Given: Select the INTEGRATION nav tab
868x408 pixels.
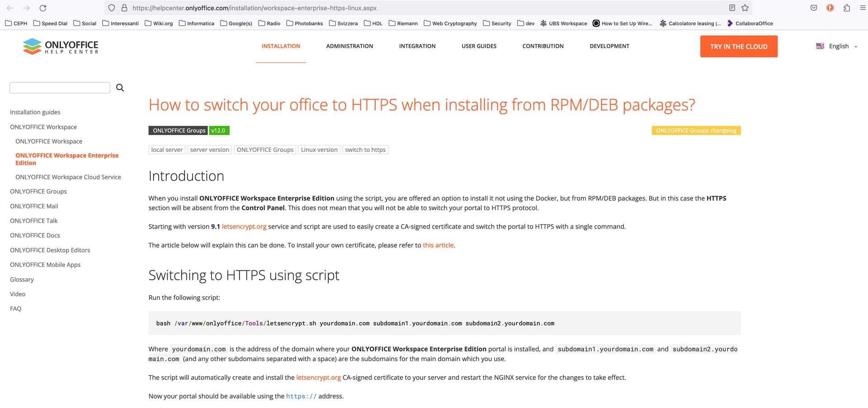Looking at the screenshot, I should point(417,46).
